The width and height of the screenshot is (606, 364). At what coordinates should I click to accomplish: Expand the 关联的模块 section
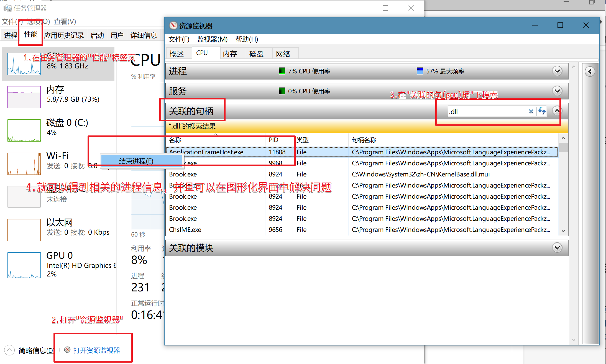557,248
